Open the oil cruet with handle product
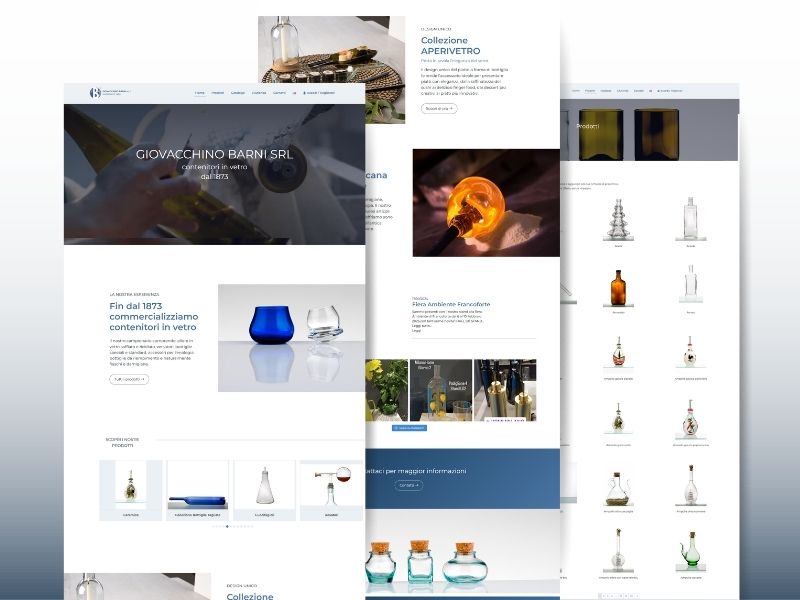 pos(618,491)
